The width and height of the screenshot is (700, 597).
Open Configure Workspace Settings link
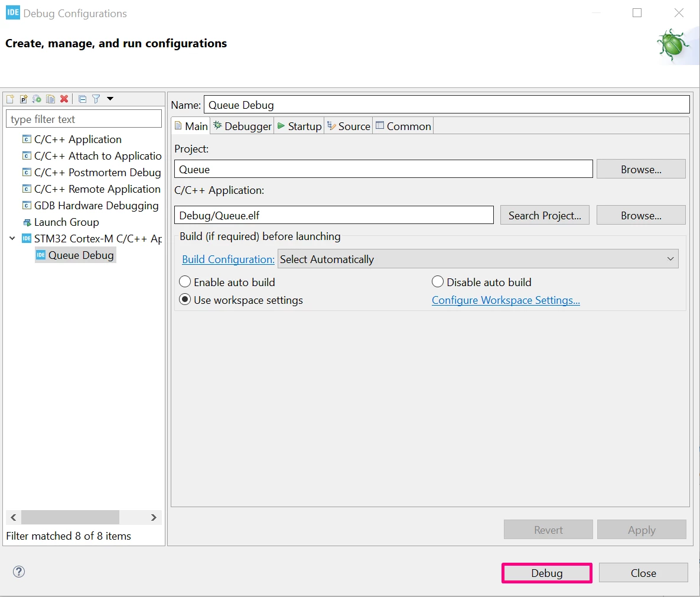pos(506,300)
